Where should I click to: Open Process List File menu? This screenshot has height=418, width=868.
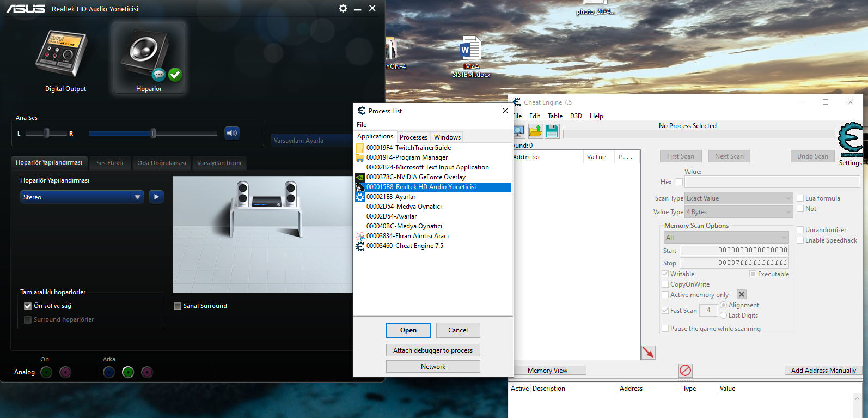362,125
